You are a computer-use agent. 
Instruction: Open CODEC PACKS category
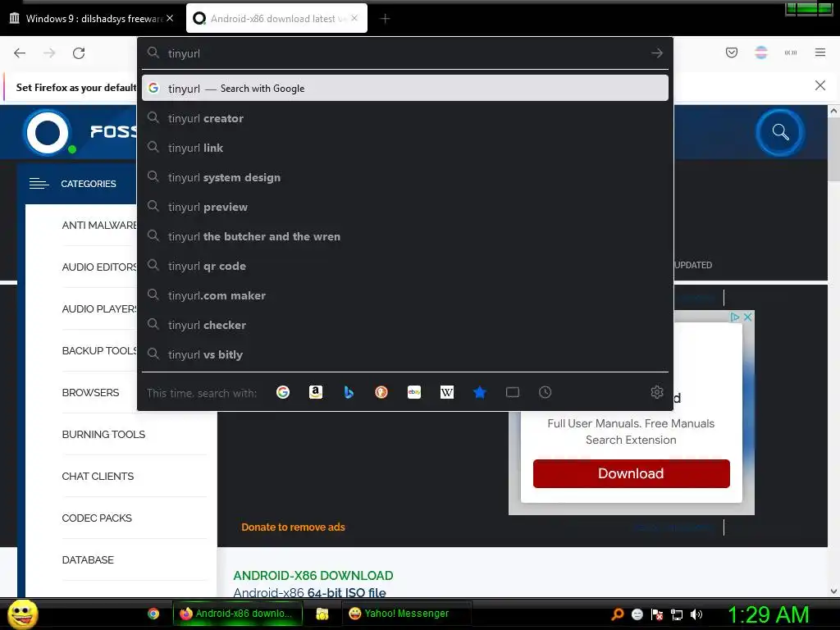[x=97, y=518]
